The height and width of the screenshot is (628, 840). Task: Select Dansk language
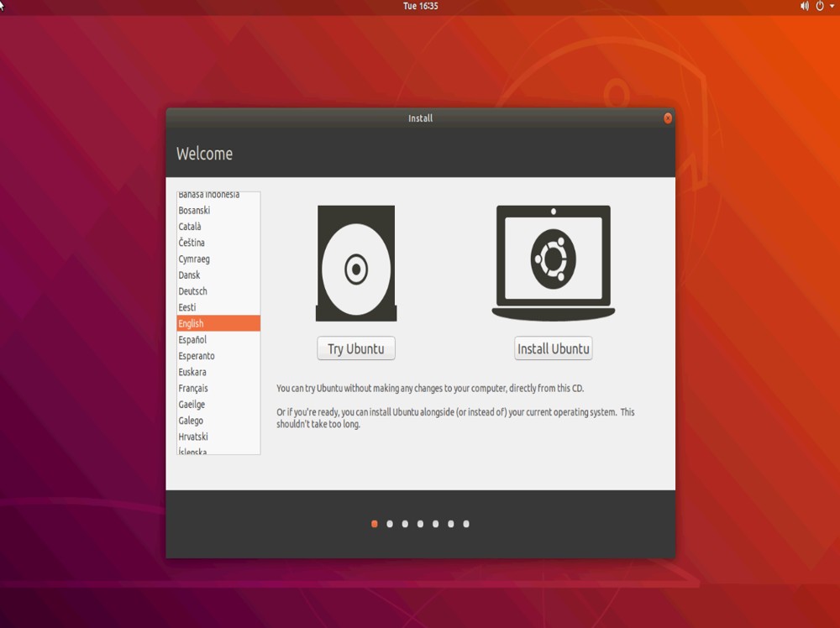pyautogui.click(x=218, y=275)
